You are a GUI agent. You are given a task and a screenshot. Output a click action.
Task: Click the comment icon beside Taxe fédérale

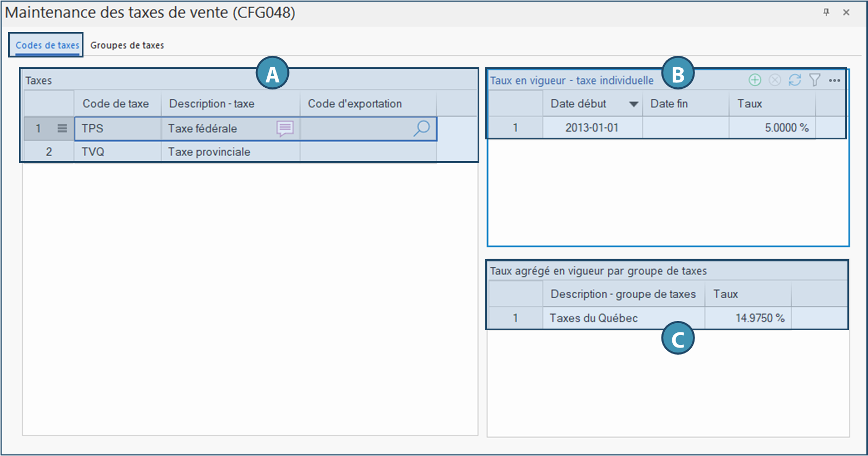[285, 129]
